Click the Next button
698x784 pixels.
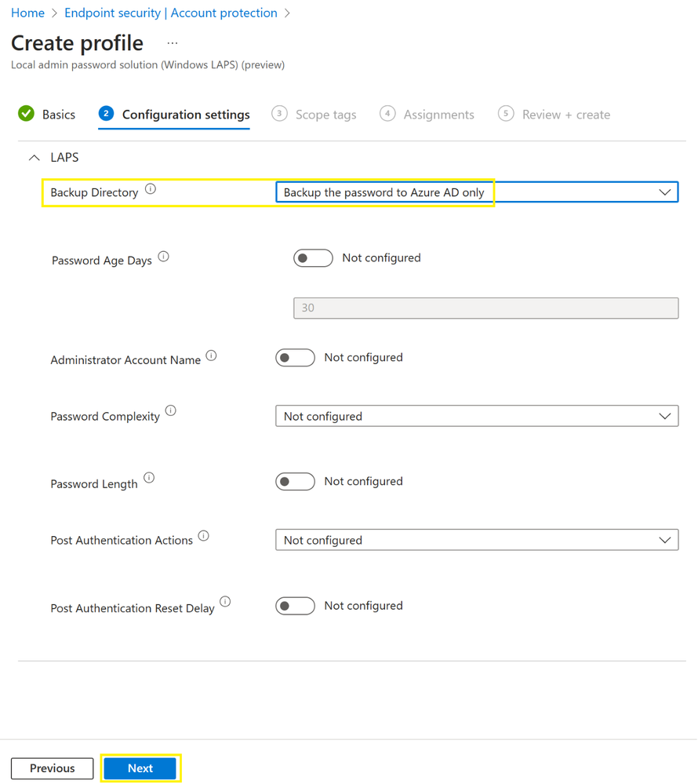(x=140, y=768)
